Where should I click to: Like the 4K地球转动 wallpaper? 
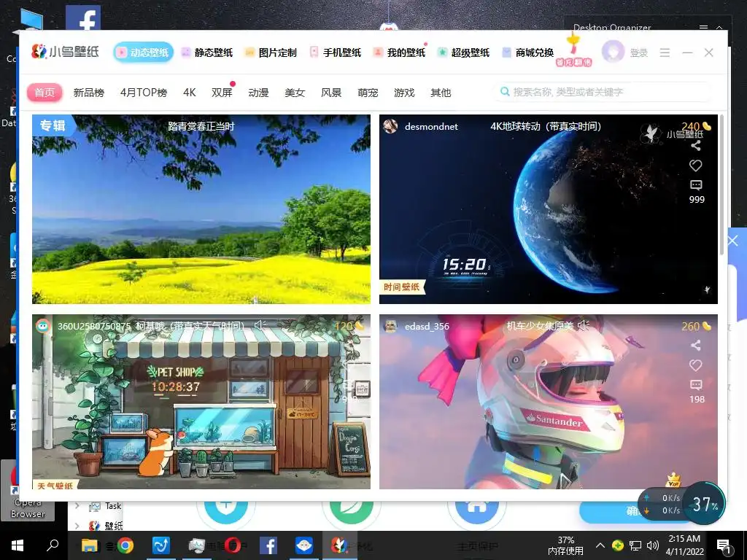pyautogui.click(x=696, y=166)
